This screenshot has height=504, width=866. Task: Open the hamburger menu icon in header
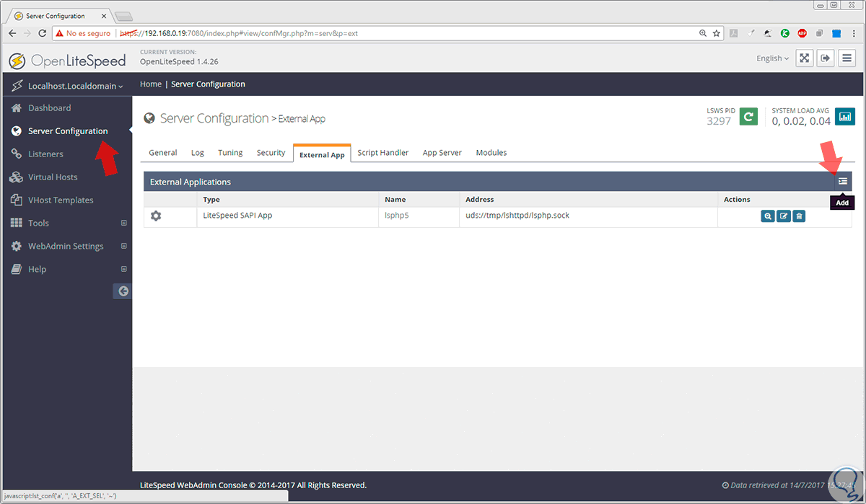click(x=848, y=58)
